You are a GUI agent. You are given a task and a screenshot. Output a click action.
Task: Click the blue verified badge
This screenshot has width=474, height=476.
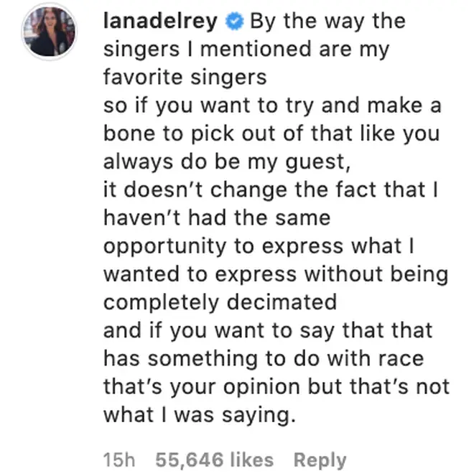pos(234,22)
